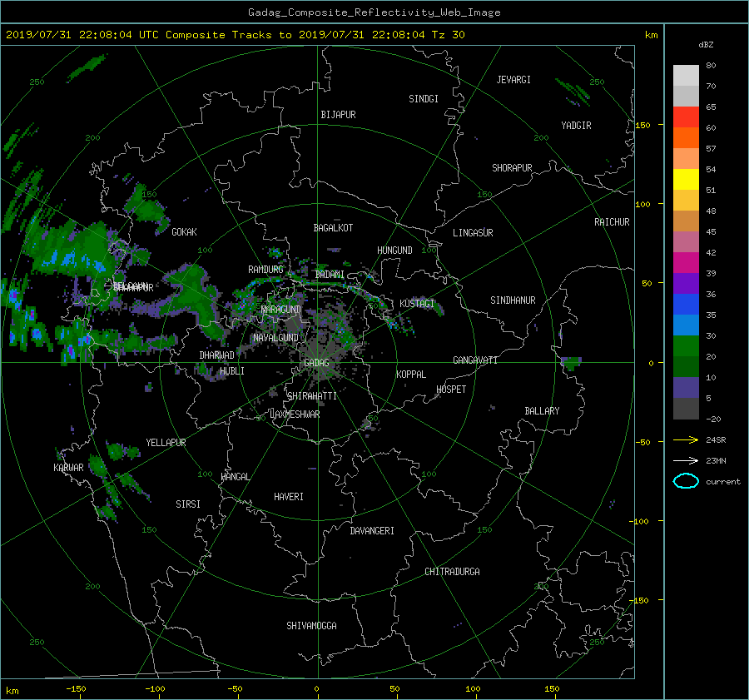Click the yellow 24SR track arrow
The height and width of the screenshot is (700, 749).
coord(686,439)
